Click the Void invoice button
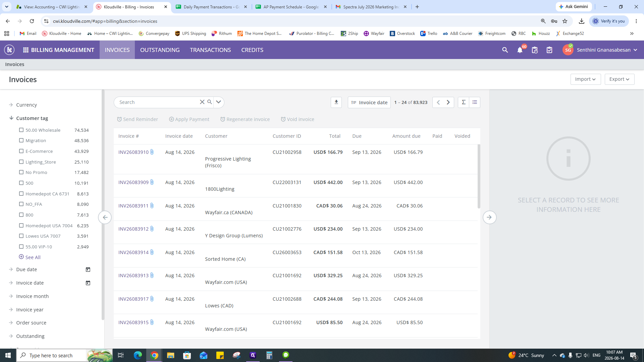This screenshot has height=362, width=644. pyautogui.click(x=298, y=119)
